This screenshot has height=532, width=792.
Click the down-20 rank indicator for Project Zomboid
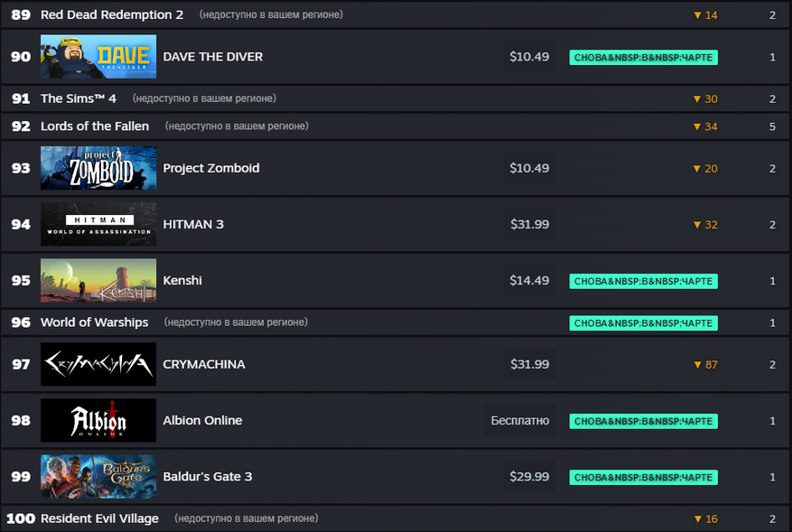705,169
